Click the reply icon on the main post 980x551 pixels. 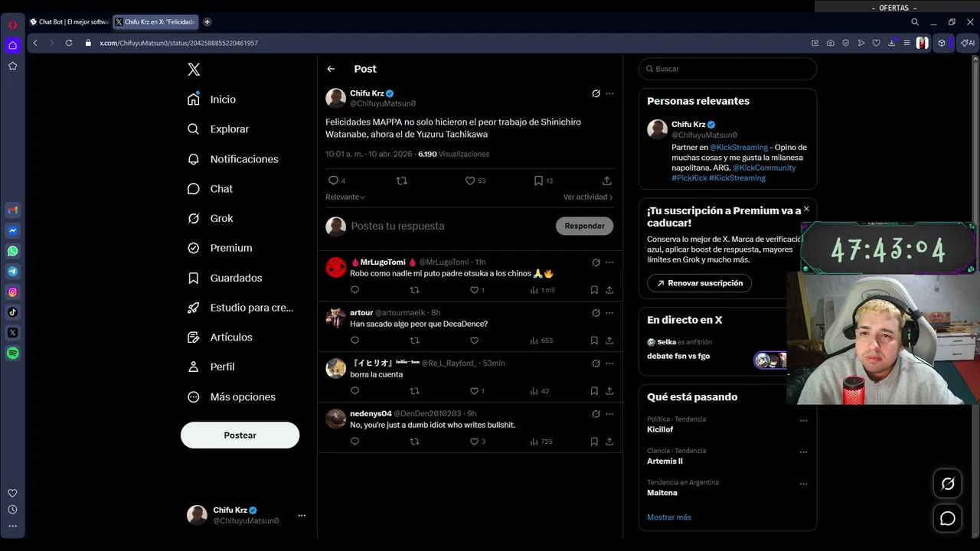coord(333,181)
